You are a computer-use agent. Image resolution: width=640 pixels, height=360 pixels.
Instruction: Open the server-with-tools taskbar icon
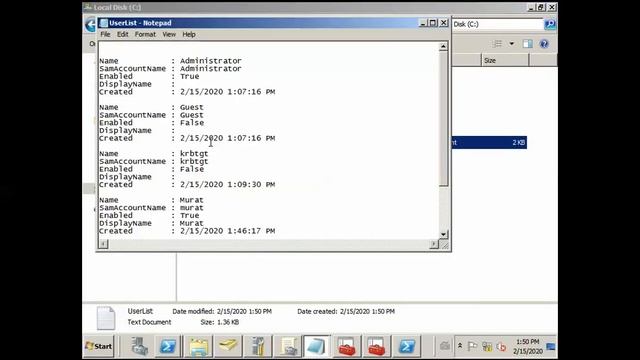point(258,346)
